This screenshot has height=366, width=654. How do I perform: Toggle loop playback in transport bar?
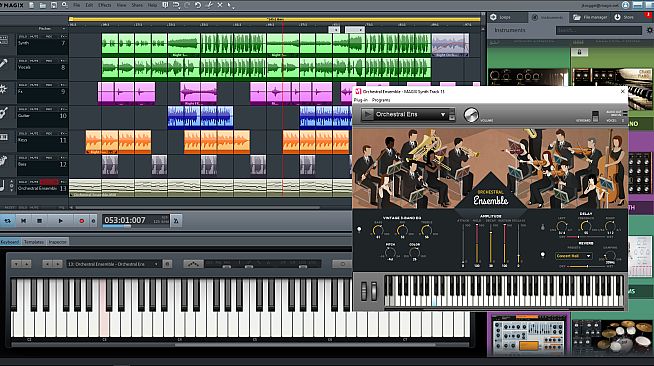[x=8, y=221]
